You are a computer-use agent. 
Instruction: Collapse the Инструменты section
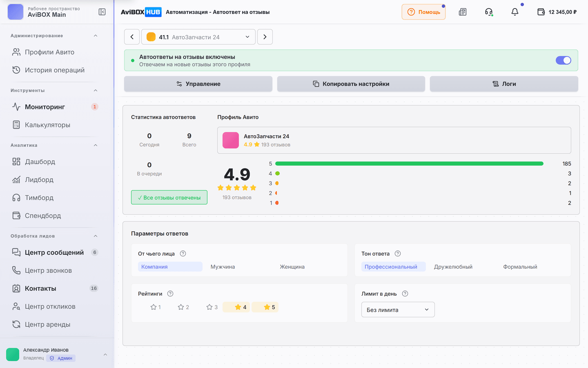coord(96,90)
